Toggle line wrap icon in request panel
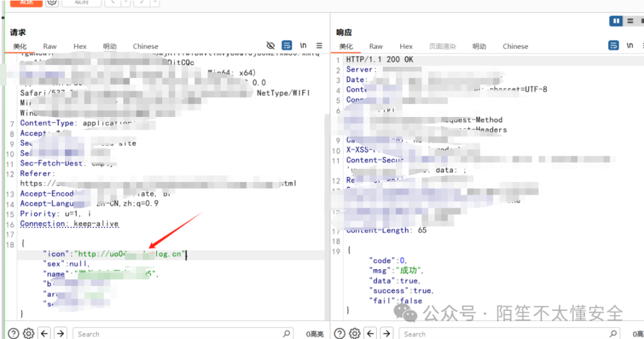The width and height of the screenshot is (644, 339). [x=287, y=45]
